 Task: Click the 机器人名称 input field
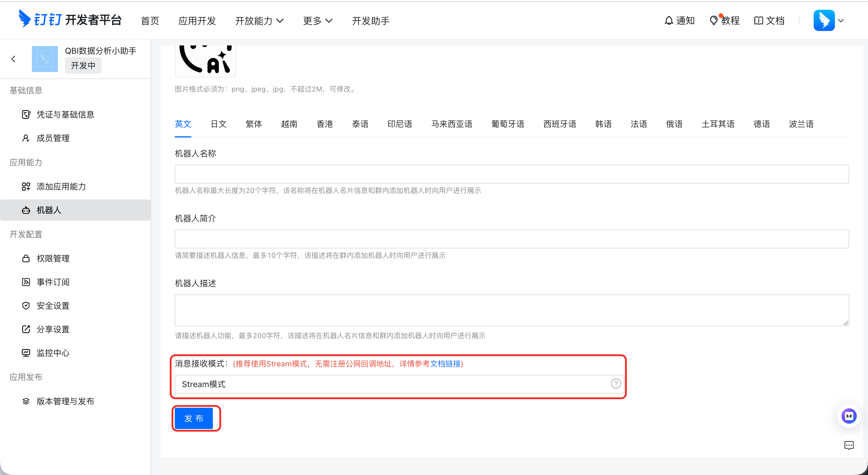511,174
